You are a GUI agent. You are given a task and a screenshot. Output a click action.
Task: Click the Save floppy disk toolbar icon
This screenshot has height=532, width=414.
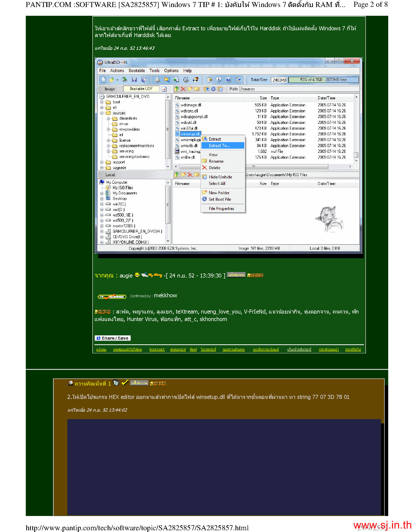134,80
